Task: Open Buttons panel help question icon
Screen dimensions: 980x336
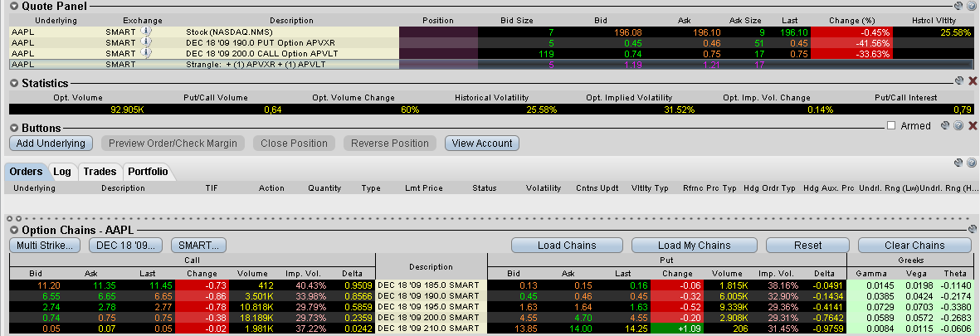Action: [958, 125]
